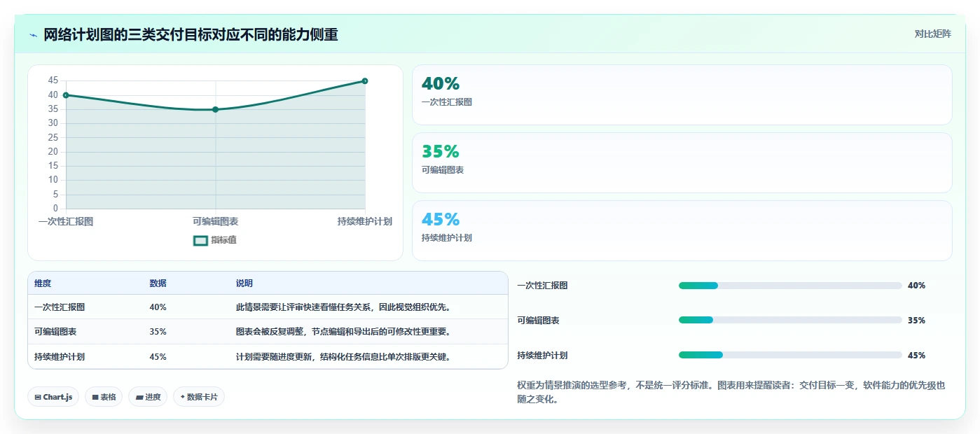The image size is (980, 434).
Task: Select the 进度 tag chip
Action: tap(148, 397)
